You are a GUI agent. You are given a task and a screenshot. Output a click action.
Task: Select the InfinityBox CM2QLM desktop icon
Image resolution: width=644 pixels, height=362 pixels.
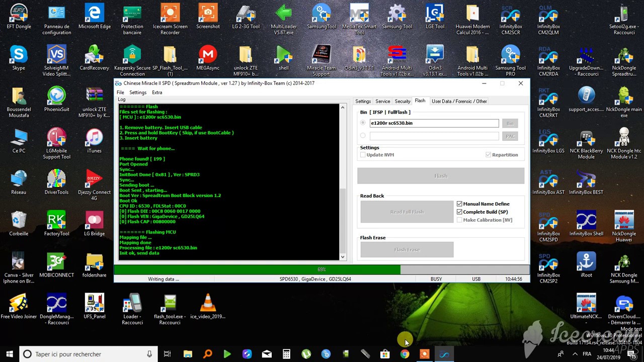[x=548, y=20]
